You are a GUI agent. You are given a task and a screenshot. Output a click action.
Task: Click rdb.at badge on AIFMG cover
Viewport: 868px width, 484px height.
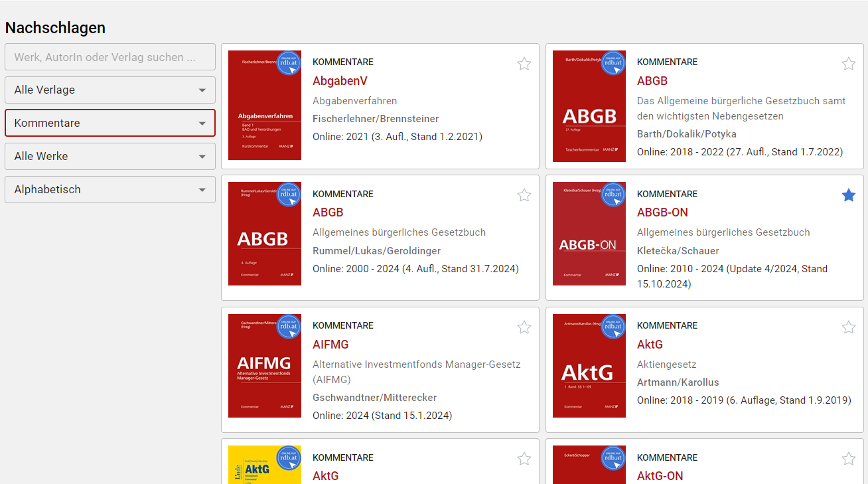(x=289, y=326)
